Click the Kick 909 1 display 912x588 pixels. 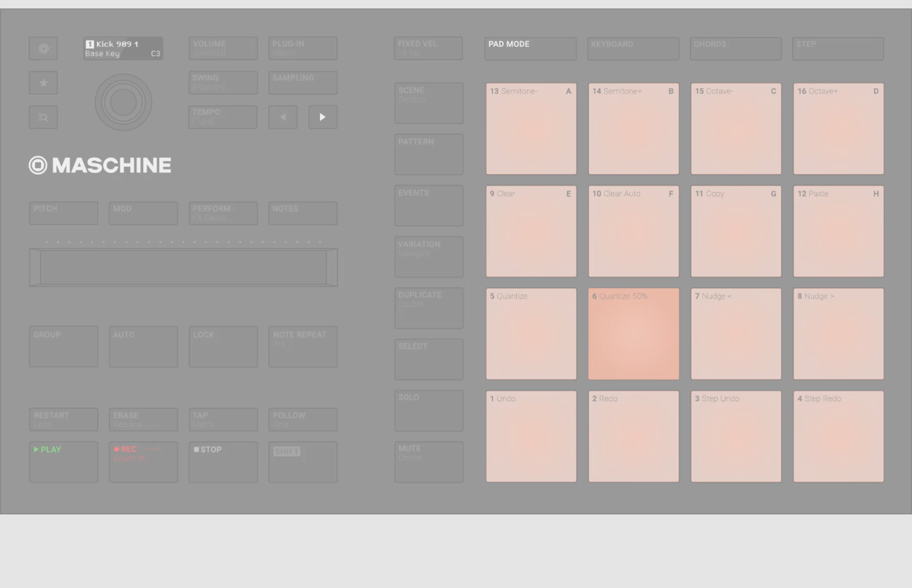click(123, 49)
